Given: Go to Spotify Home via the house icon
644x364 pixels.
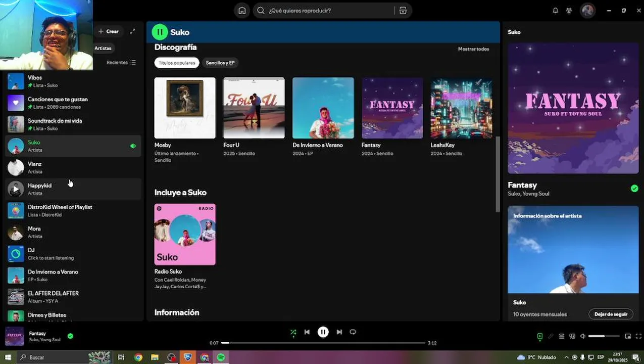Looking at the screenshot, I should [242, 11].
